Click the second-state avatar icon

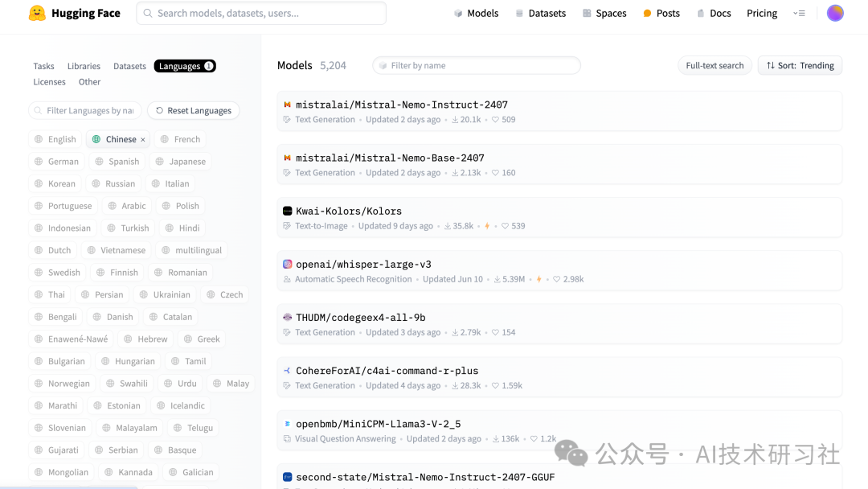click(287, 477)
